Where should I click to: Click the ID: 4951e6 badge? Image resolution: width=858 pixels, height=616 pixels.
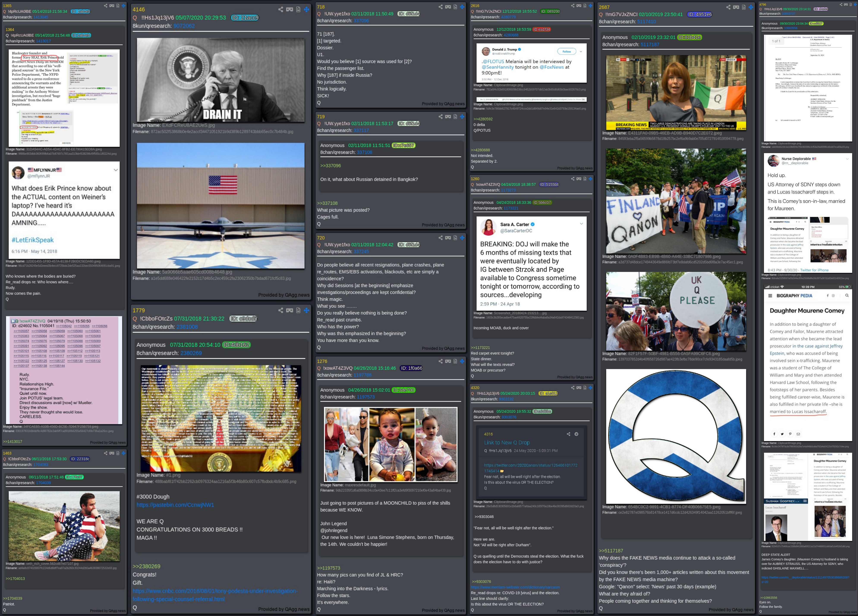699,14
